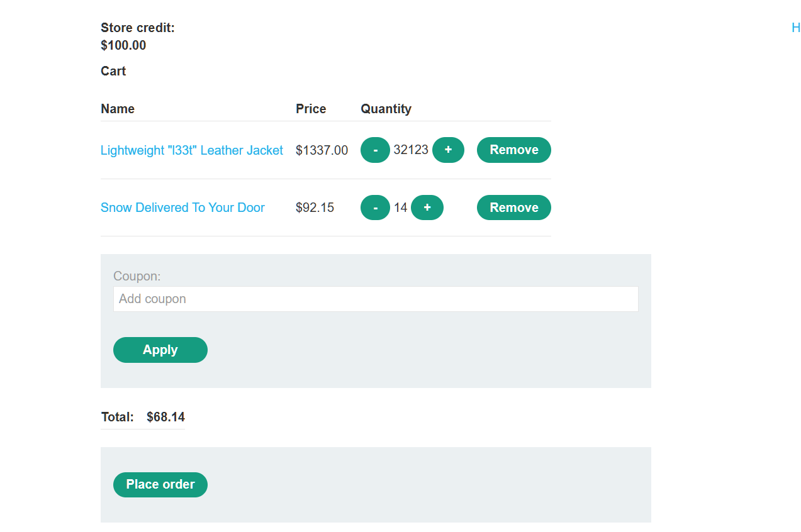Click the Coupon label text
The image size is (801, 532).
tap(137, 276)
